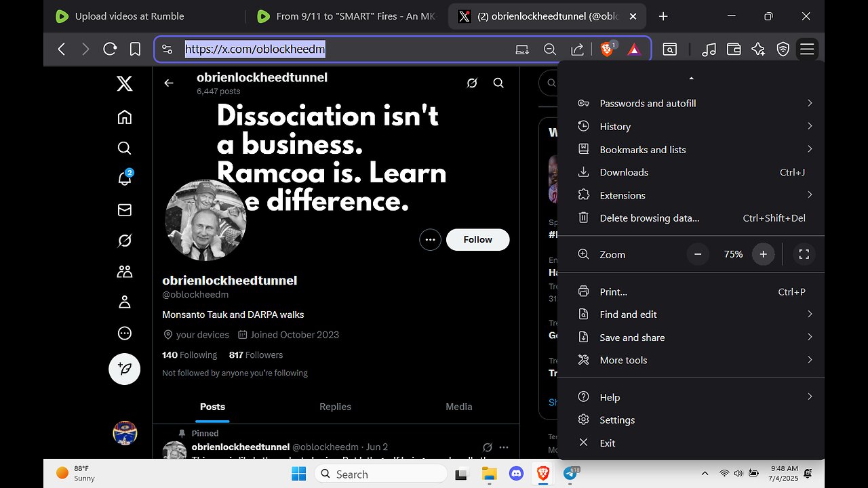Open Leo AI sparkle icon

pyautogui.click(x=758, y=49)
